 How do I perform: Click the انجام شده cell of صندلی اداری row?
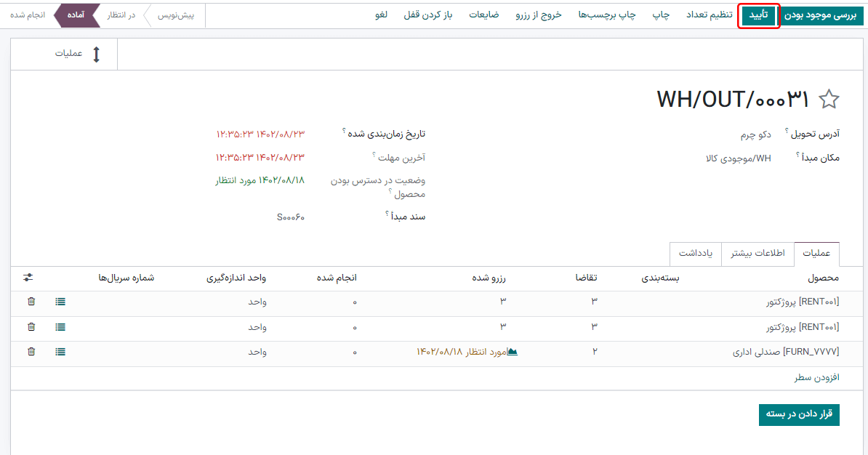point(355,352)
